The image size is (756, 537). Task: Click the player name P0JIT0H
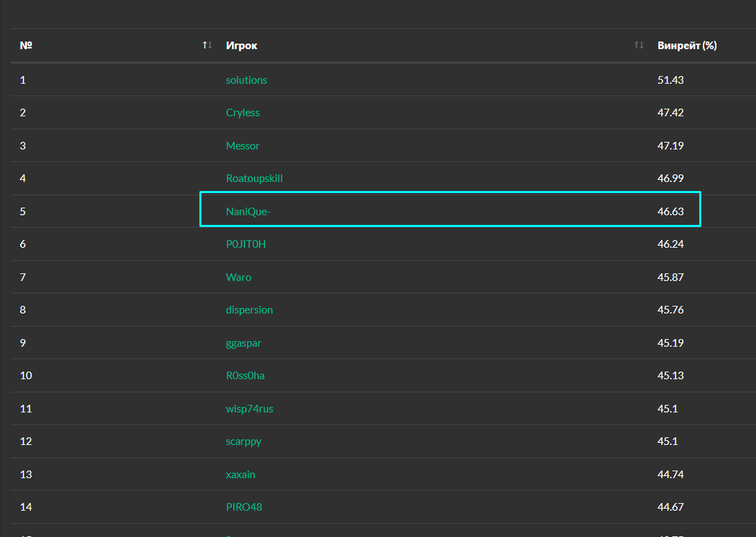(246, 244)
